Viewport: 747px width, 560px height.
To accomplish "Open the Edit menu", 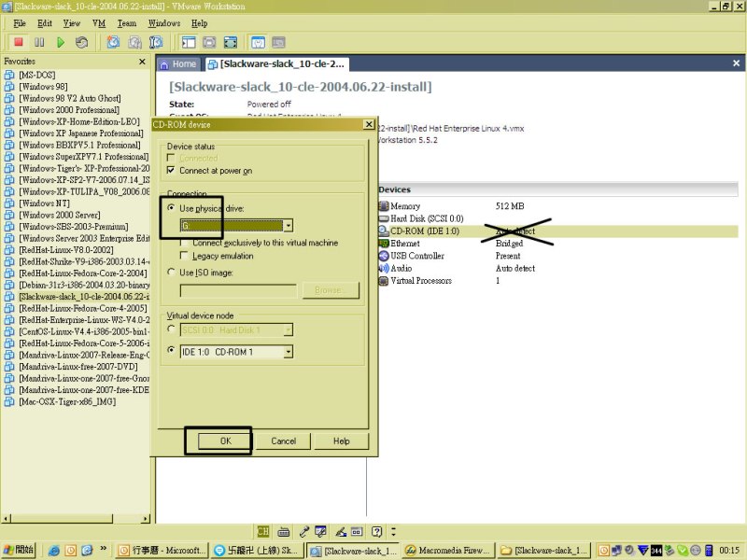I will pos(45,23).
